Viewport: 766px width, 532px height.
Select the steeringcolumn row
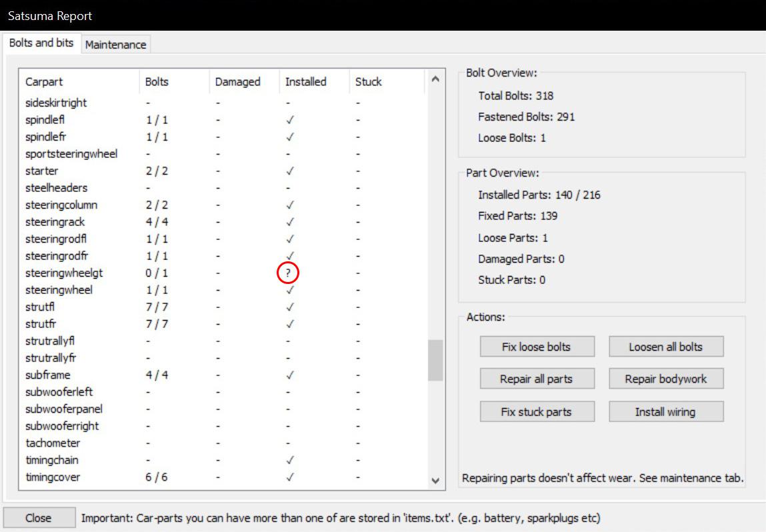(x=223, y=205)
